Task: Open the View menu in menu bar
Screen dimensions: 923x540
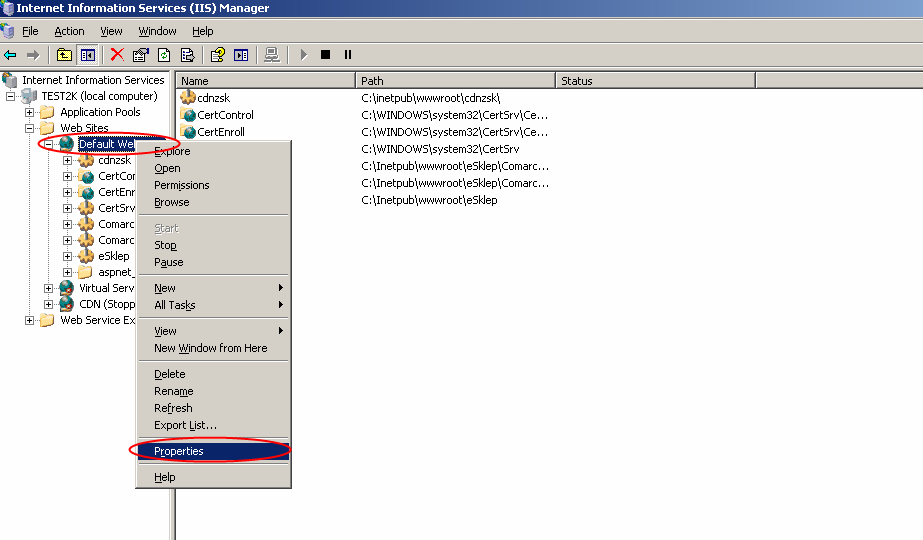Action: [111, 31]
